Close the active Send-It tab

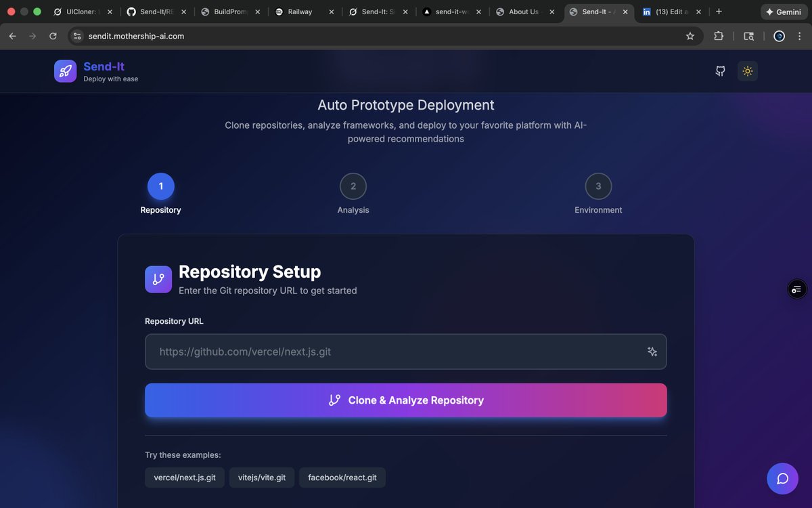pyautogui.click(x=626, y=12)
